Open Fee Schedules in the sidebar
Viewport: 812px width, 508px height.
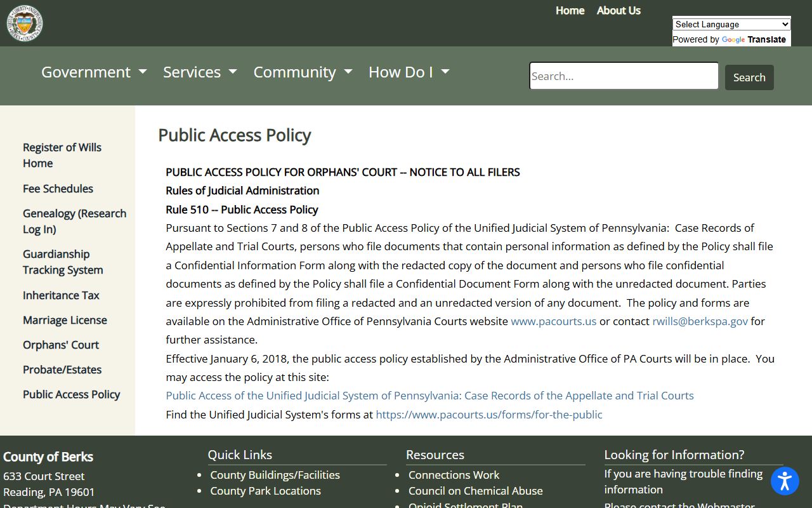tap(58, 189)
